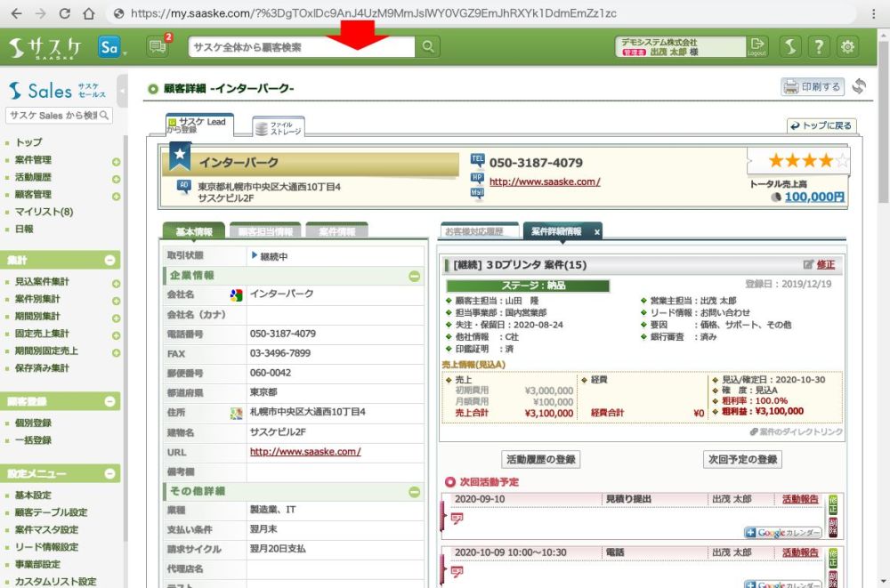890x588 pixels.
Task: Toggle the star favorite badge for インターパーク
Action: coord(181,155)
